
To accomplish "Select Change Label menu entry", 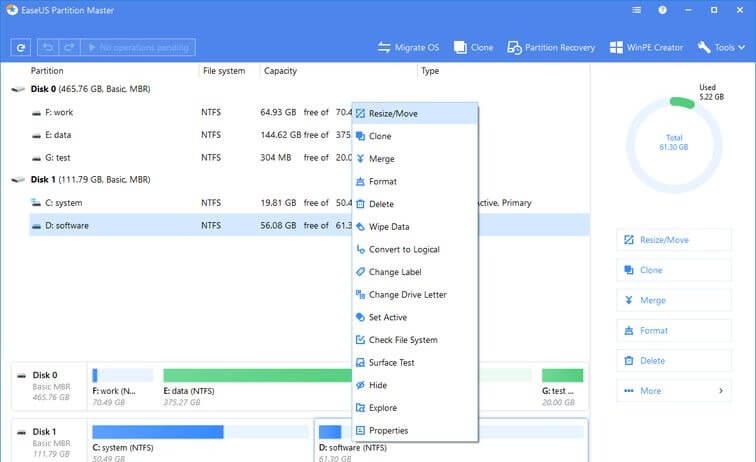I will tap(415, 272).
